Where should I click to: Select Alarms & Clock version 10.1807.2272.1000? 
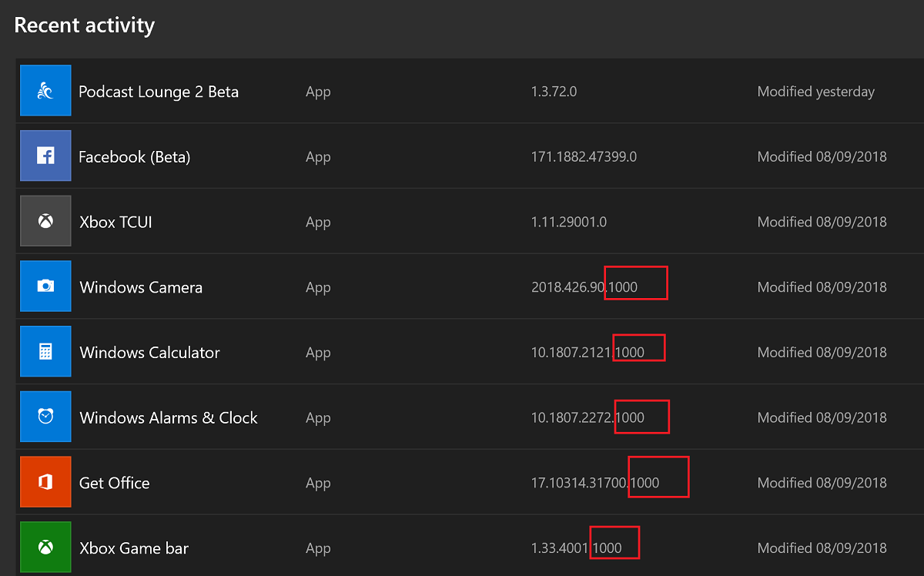point(588,418)
